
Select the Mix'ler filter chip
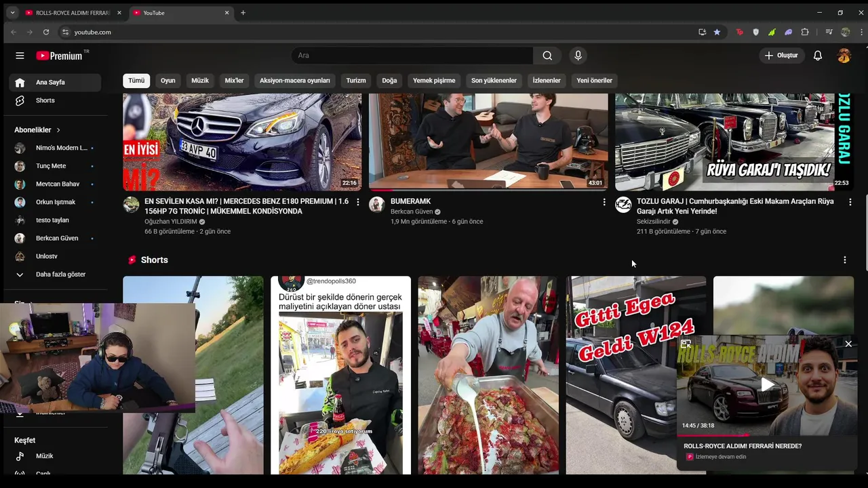coord(234,81)
